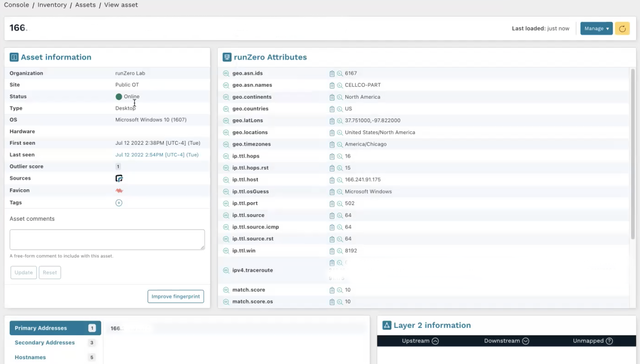Copy ipv4.traceroute value using the clipboard icon
640x364 pixels.
click(332, 262)
